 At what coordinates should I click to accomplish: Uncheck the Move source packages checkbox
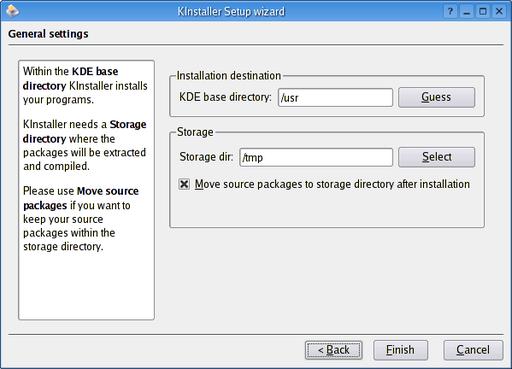(x=184, y=184)
